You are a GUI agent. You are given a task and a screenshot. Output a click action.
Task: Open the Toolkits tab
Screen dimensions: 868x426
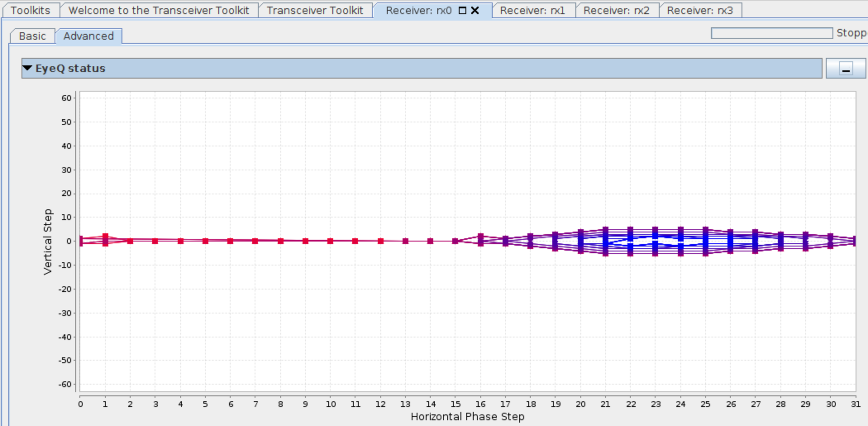(x=31, y=10)
